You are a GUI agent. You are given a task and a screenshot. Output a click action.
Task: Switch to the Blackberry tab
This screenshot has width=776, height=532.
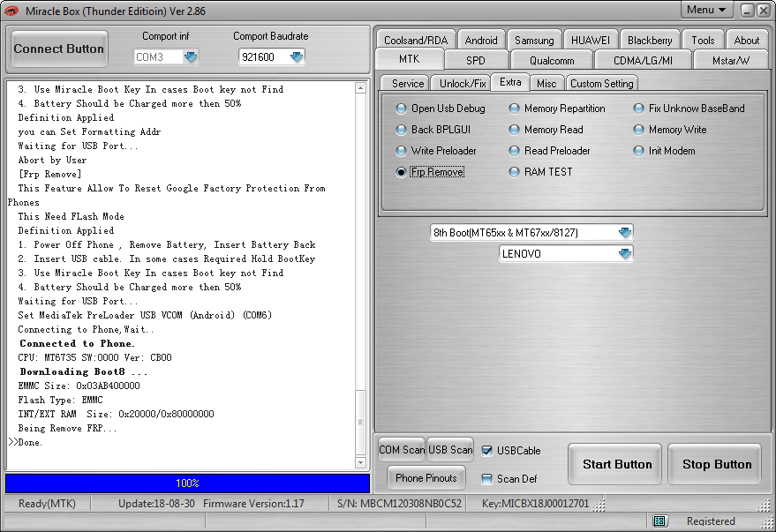[650, 40]
